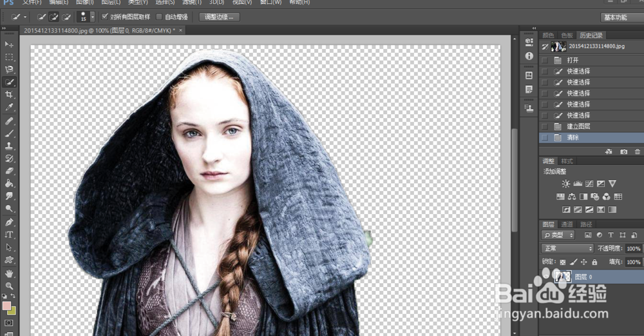644x336 pixels.
Task: Toggle lock image pixels brush icon
Action: point(573,262)
